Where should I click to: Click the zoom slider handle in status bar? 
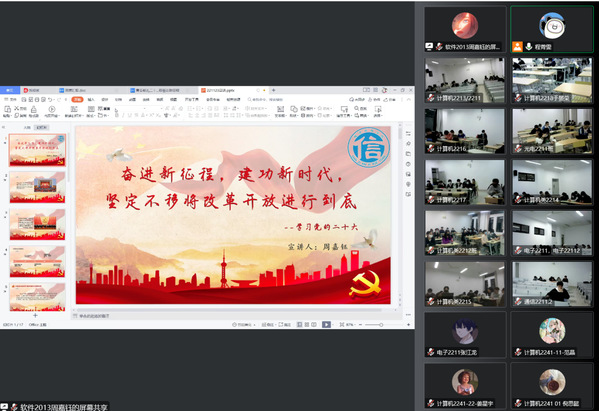tap(381, 325)
